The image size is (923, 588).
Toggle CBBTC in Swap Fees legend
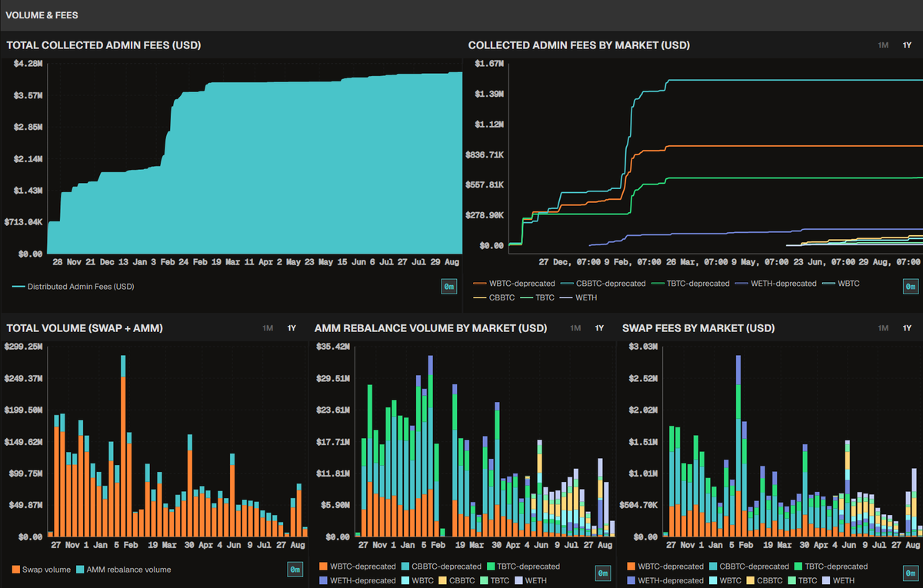(766, 580)
